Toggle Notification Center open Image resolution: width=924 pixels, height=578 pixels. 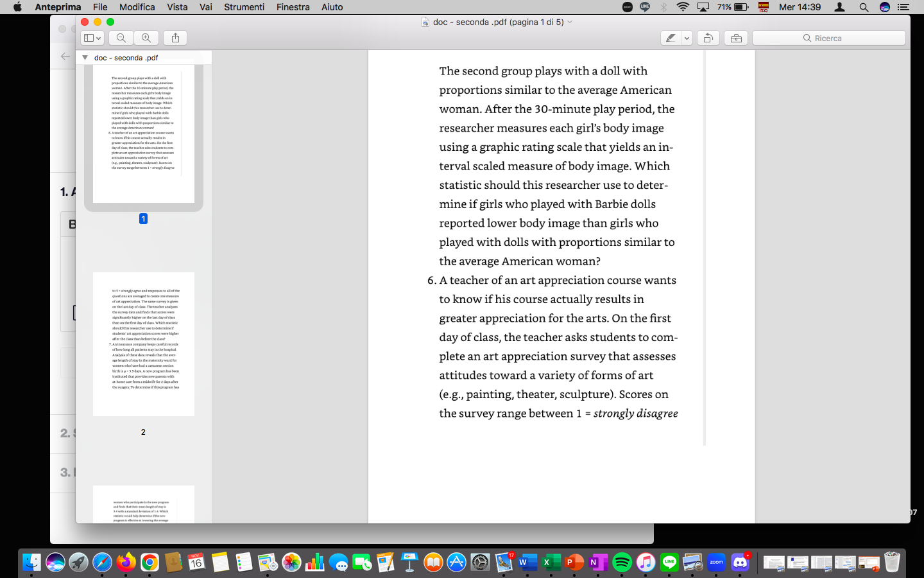point(904,7)
